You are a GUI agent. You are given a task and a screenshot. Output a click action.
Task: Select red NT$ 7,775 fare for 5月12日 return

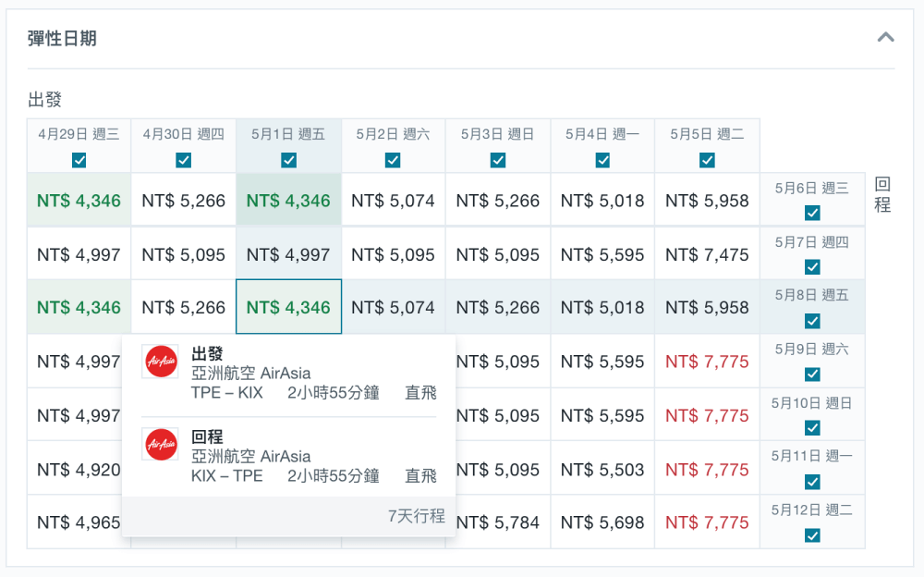[707, 522]
